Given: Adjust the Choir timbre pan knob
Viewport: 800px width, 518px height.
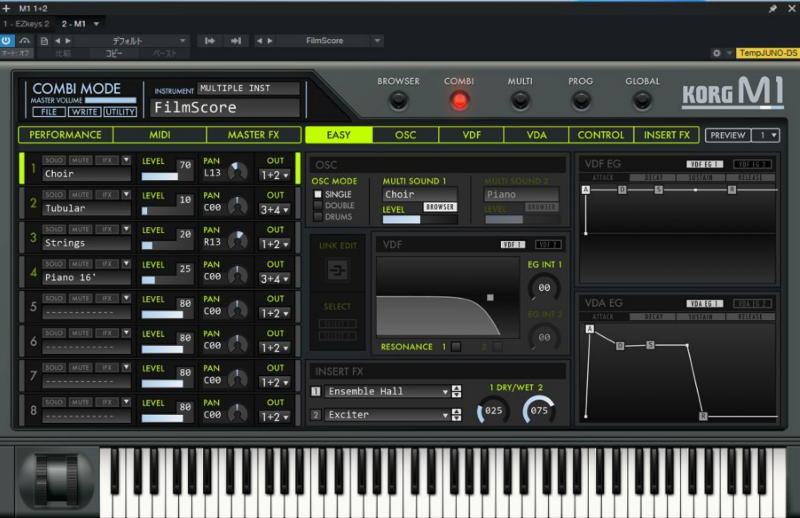Looking at the screenshot, I should [x=237, y=172].
